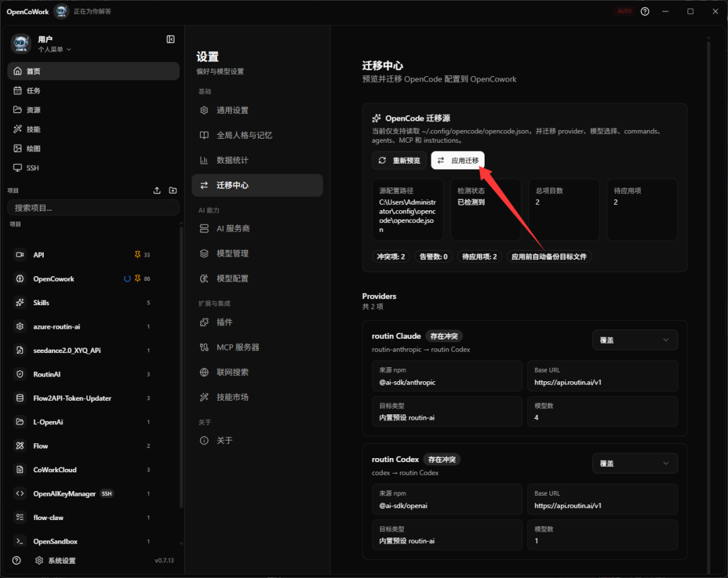The image size is (728, 578).
Task: Click the 已检测到 status value
Action: coord(471,202)
